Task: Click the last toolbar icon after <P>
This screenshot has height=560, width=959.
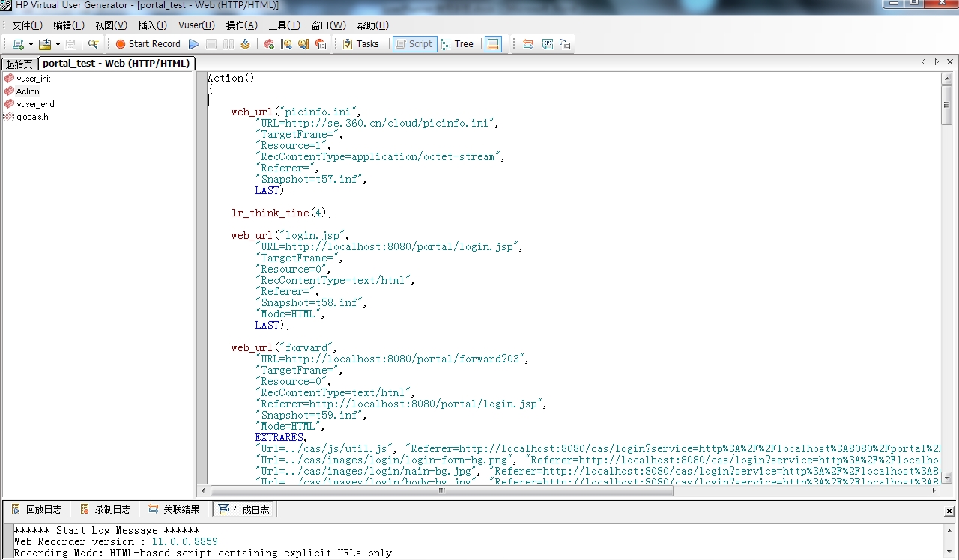Action: tap(565, 44)
